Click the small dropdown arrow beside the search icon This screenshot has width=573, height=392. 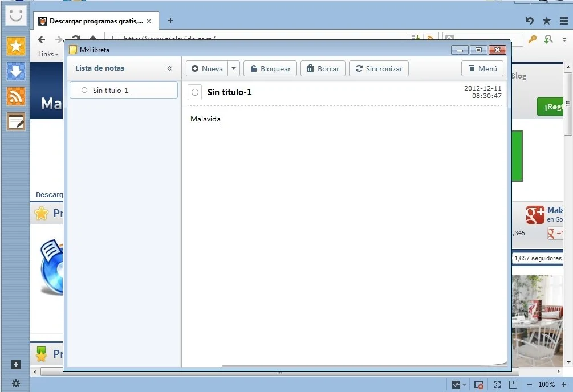(x=564, y=39)
